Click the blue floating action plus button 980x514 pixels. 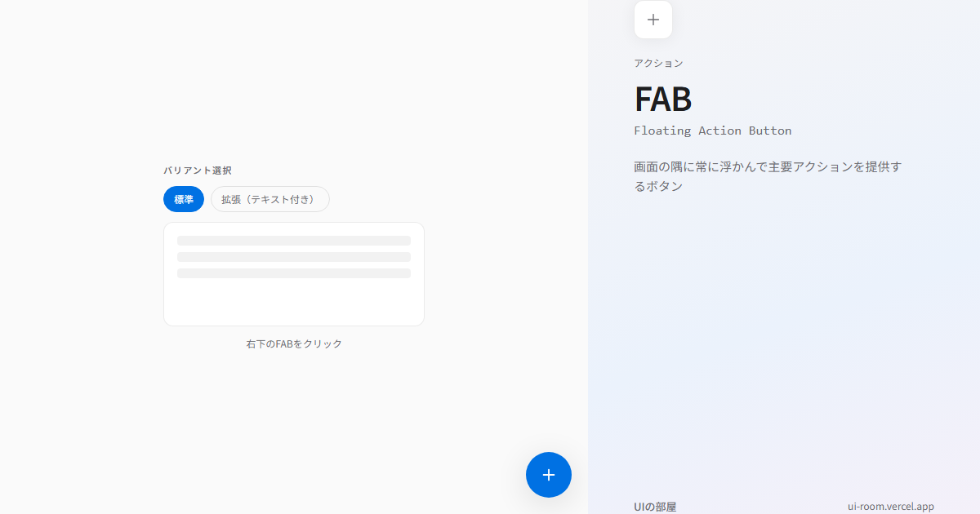coord(549,475)
